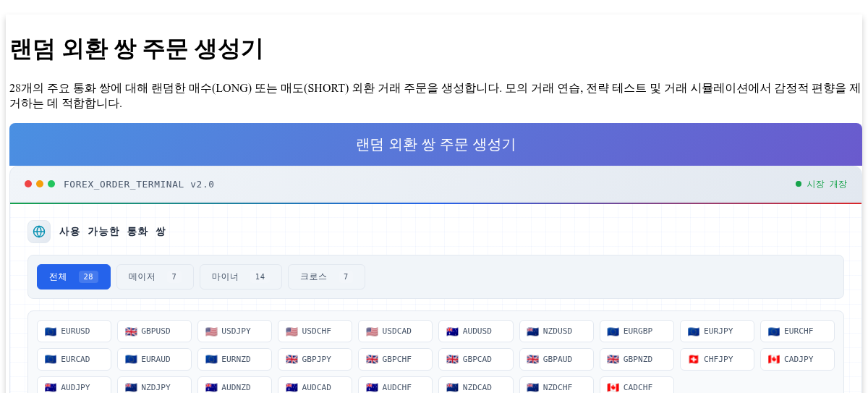Switch to the 메이저 7 tab
868x393 pixels.
click(x=155, y=276)
